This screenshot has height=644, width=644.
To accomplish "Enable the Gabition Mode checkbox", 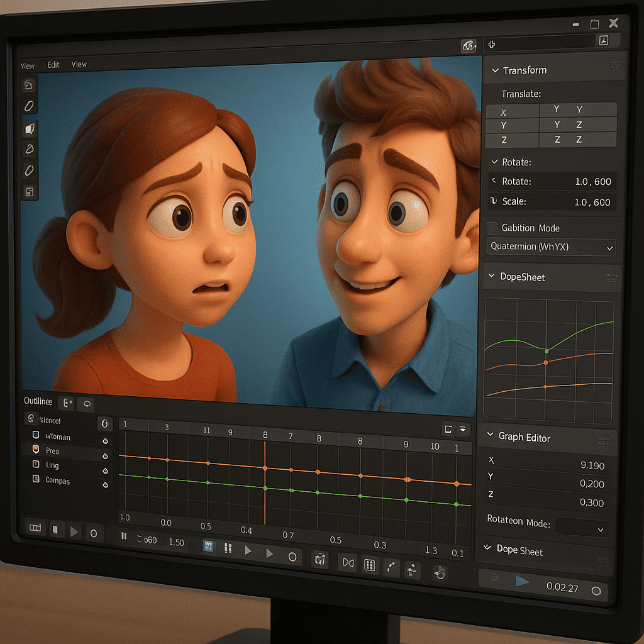I will coord(492,228).
